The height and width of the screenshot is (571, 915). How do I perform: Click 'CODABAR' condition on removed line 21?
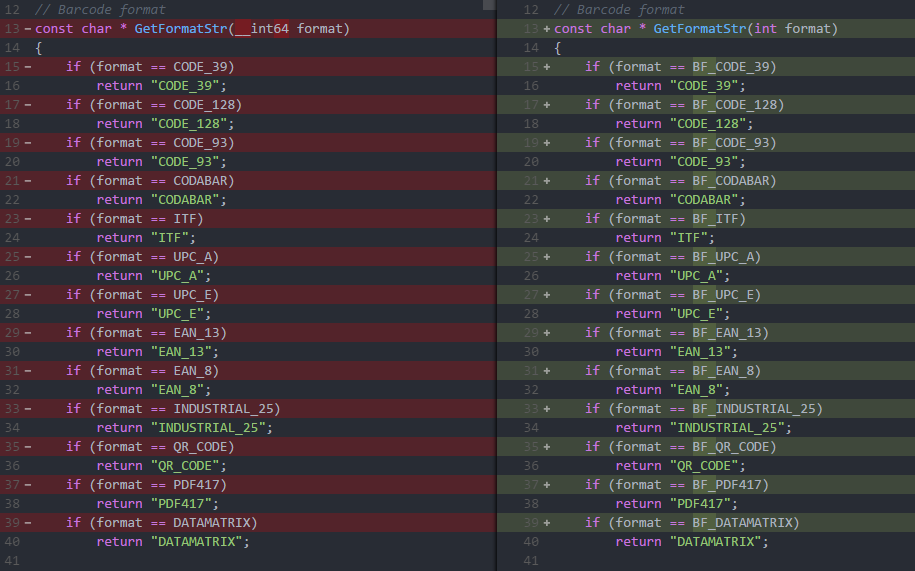[200, 180]
